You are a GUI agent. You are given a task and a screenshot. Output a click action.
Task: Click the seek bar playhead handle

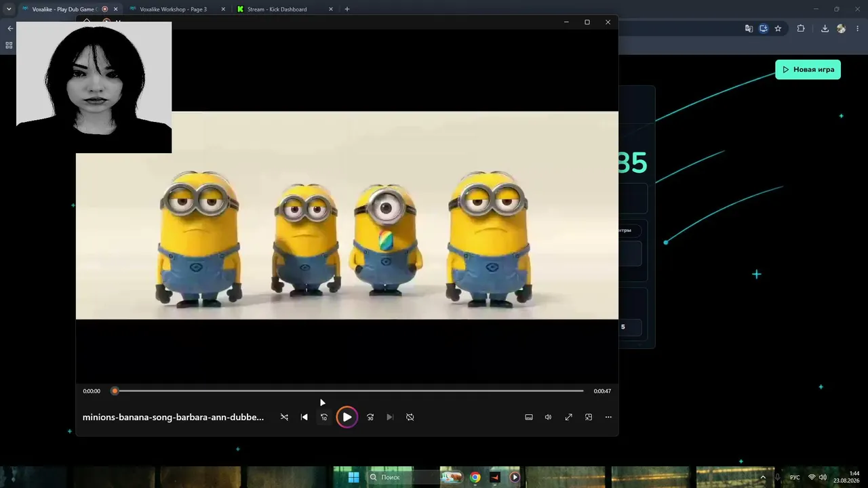coord(115,391)
